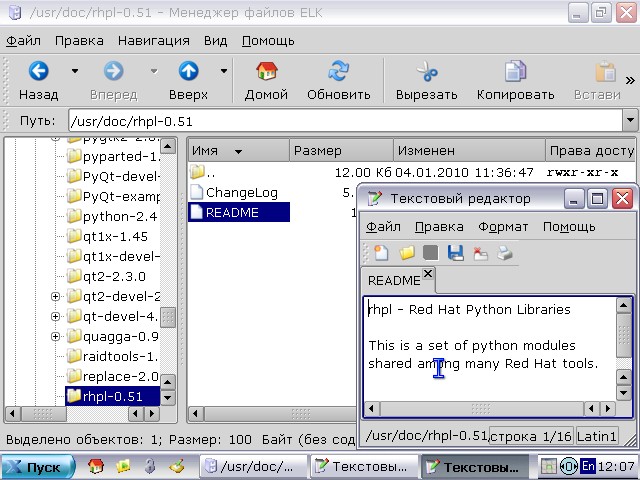
Task: Expand the qt-devel-4 tree node
Action: pyautogui.click(x=56, y=316)
